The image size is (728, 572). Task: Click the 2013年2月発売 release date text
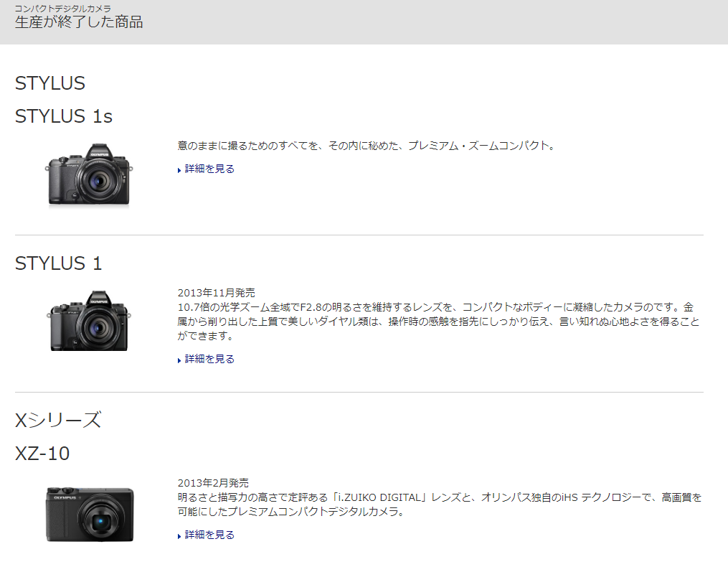coord(214,483)
